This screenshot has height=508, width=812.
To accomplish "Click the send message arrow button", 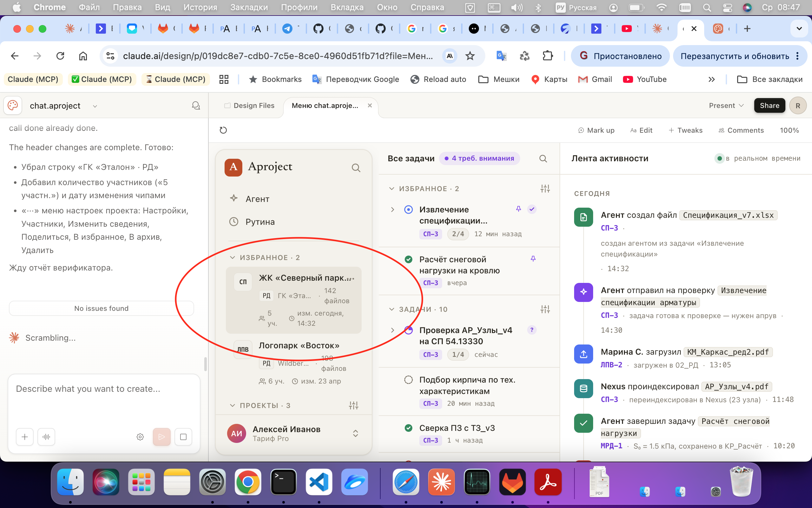I will (162, 437).
